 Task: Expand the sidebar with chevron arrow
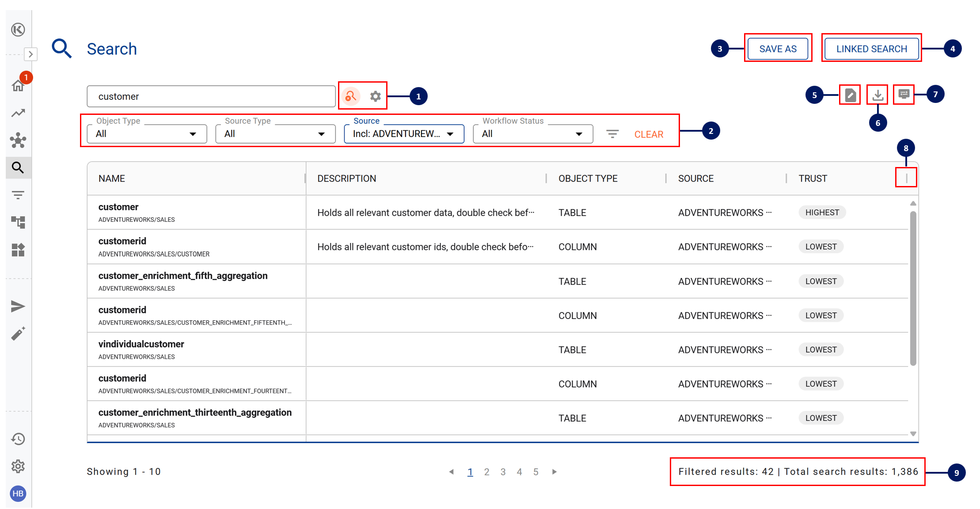(30, 54)
